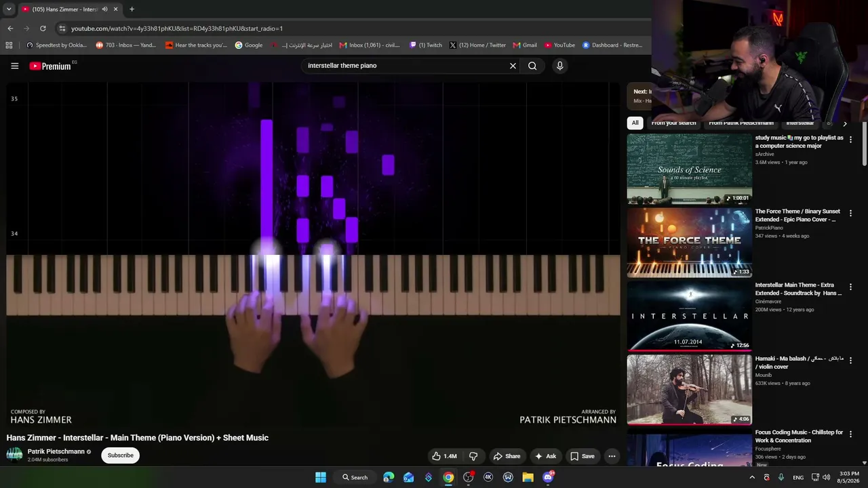Screen dimensions: 868x488
Task: Open 'Focus Coding Music - Chillstep' title
Action: [799, 436]
